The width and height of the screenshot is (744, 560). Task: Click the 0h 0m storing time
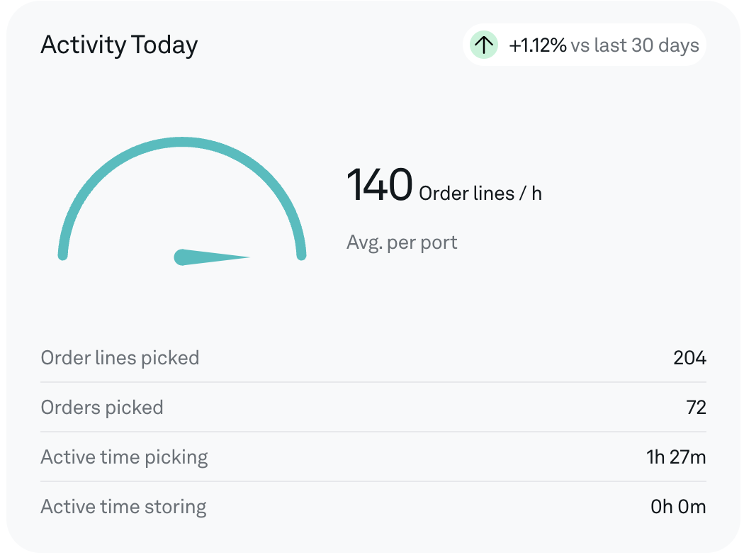pyautogui.click(x=678, y=507)
